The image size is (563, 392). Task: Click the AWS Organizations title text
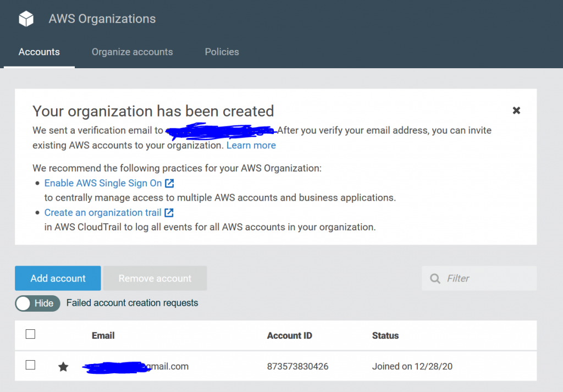point(102,19)
